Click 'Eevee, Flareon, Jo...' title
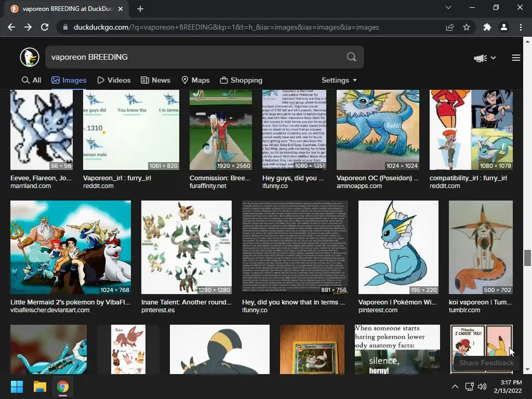Screen dimensions: 532x399 pos(41,178)
